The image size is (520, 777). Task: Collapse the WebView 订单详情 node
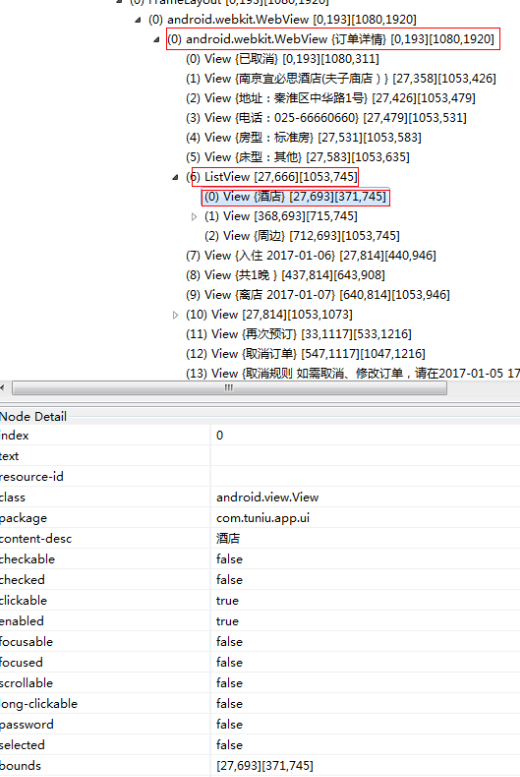(157, 40)
